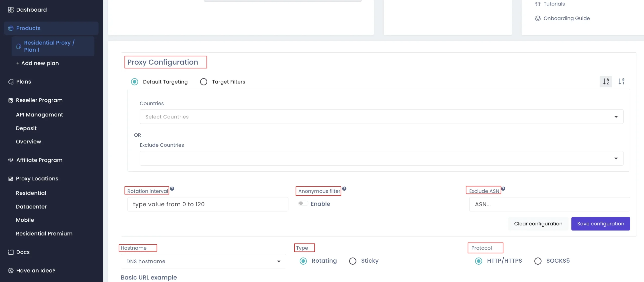Click the Dashboard grid icon

(11, 10)
